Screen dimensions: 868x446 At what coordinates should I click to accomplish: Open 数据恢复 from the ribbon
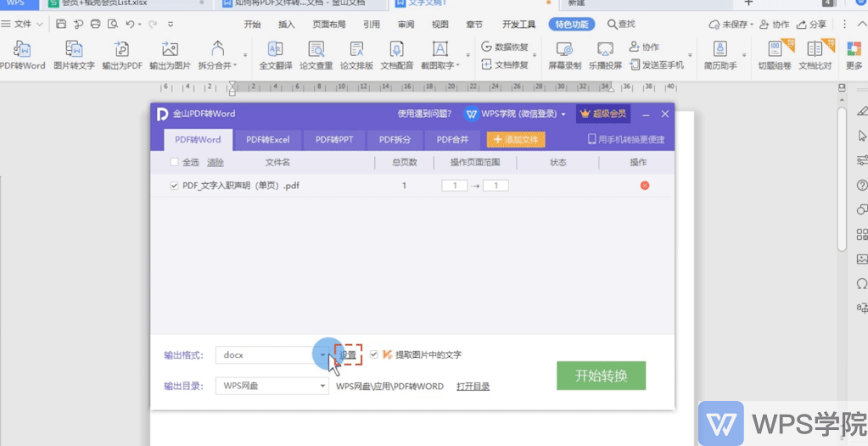click(x=505, y=47)
